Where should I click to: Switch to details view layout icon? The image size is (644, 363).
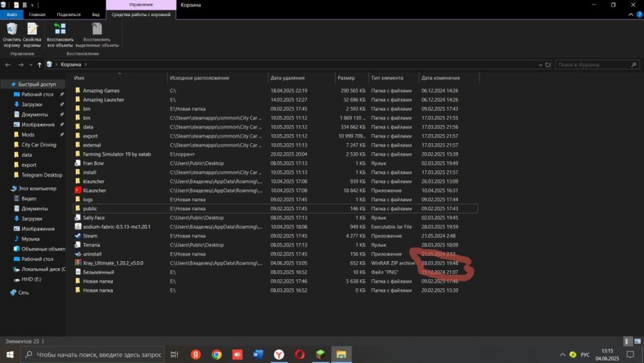[627, 341]
